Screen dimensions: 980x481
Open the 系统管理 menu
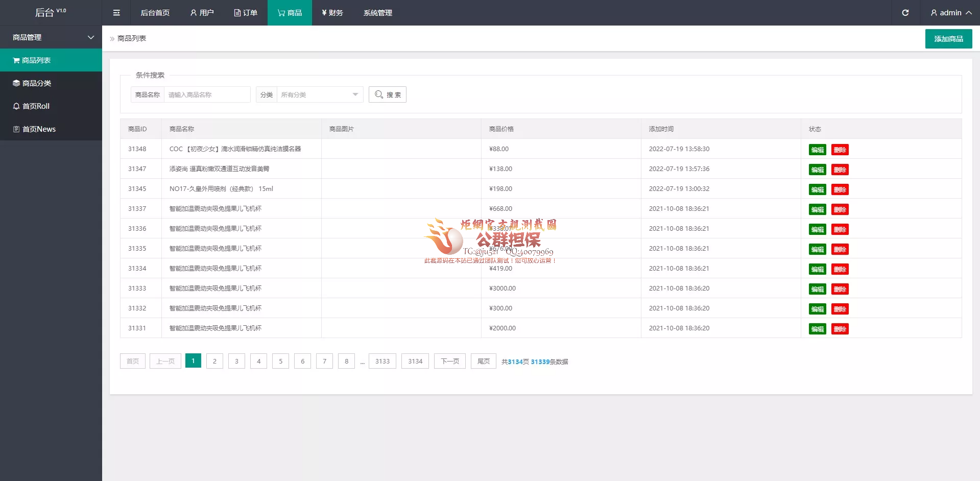pyautogui.click(x=378, y=13)
